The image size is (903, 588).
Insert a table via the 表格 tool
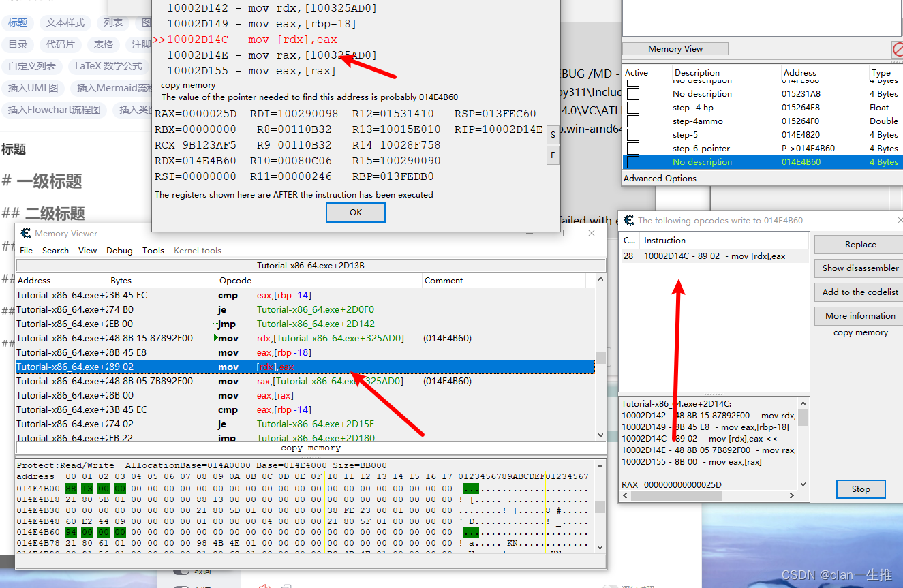102,43
